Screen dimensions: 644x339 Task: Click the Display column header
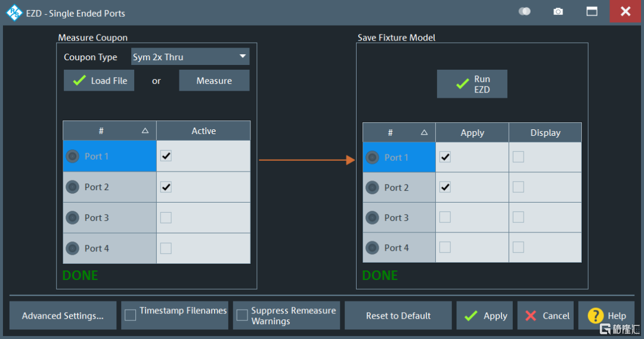pos(545,133)
